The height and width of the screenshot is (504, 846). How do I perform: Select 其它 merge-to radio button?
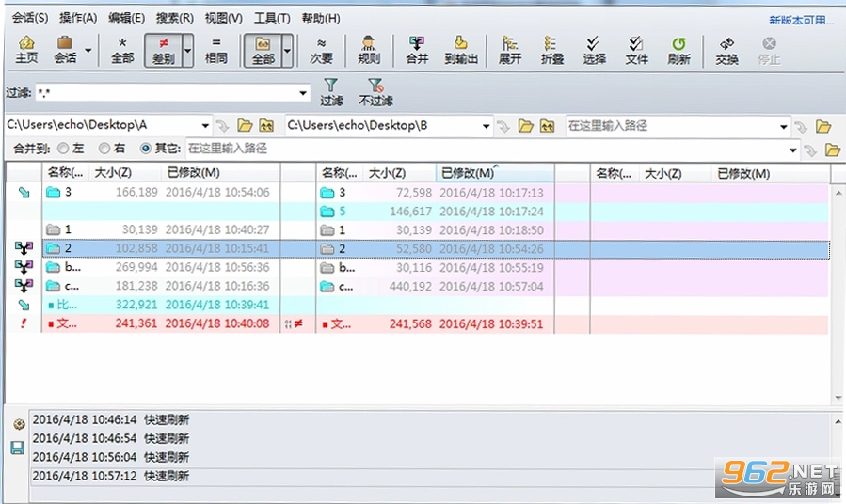click(x=145, y=148)
